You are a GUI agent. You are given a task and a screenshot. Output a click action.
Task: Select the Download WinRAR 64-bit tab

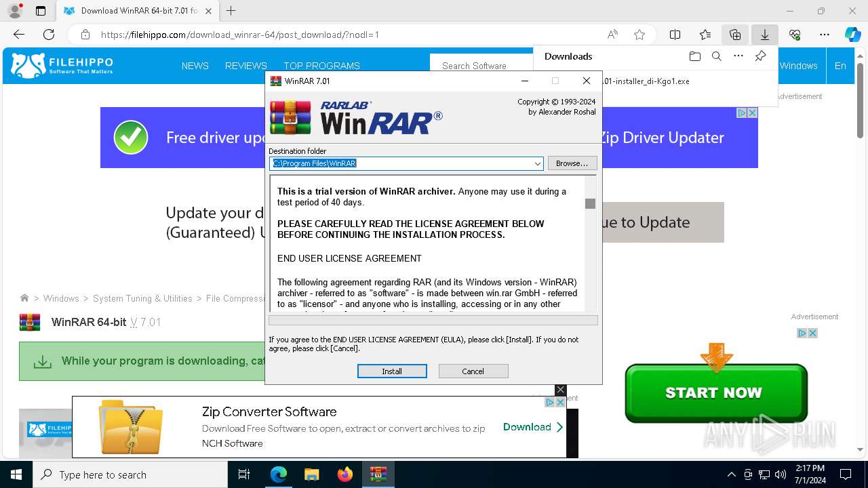pos(138,11)
